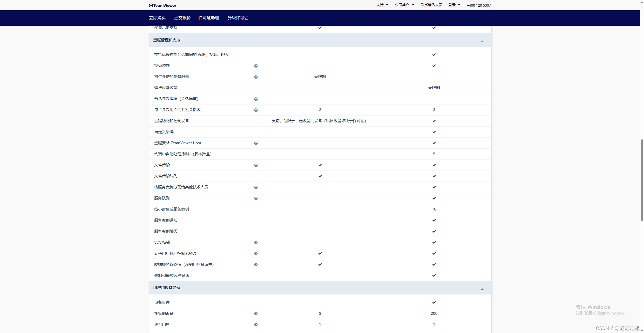Click the TeamViewer logo

pyautogui.click(x=163, y=5)
